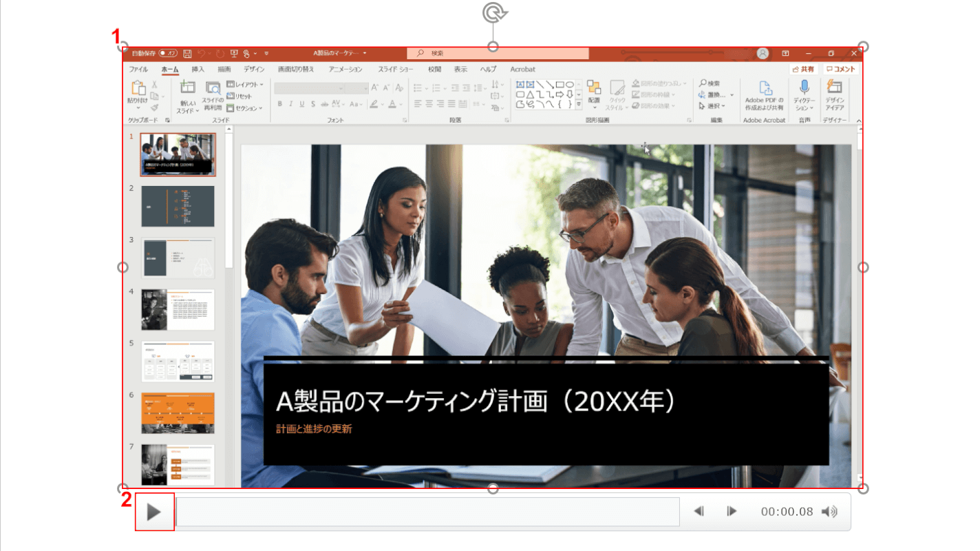
Task: Click the Save floppy disk icon
Action: (x=187, y=53)
